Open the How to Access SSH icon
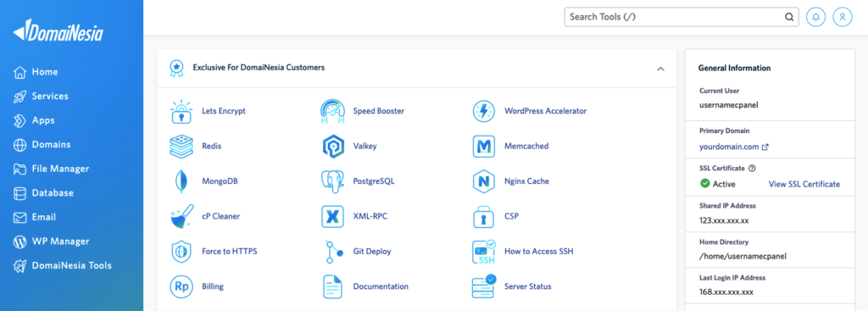The image size is (868, 311). [483, 251]
